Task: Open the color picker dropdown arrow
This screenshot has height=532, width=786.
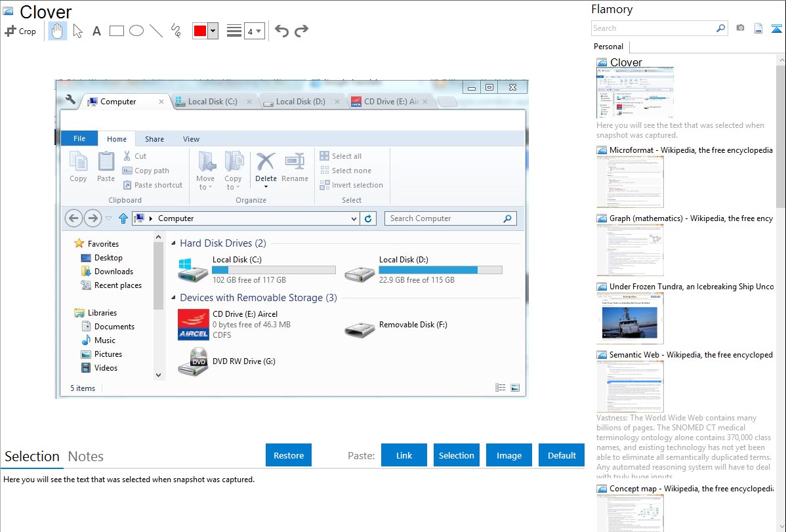Action: pos(213,31)
